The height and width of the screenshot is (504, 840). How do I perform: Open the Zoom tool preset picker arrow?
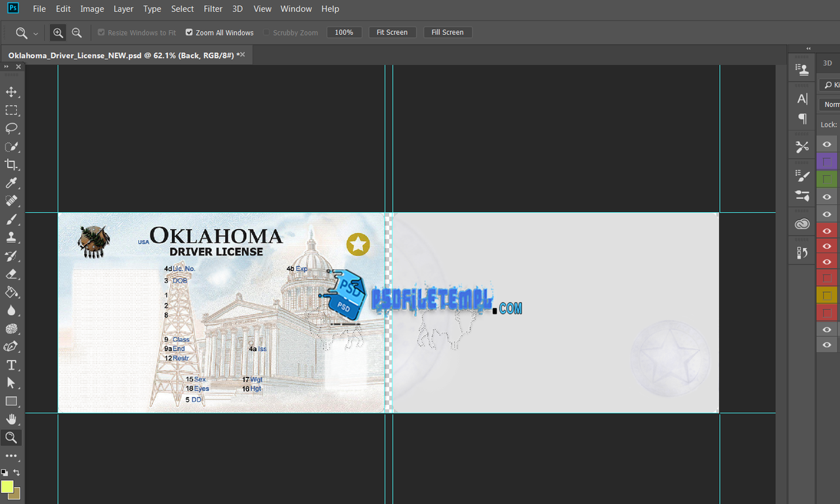click(x=35, y=33)
